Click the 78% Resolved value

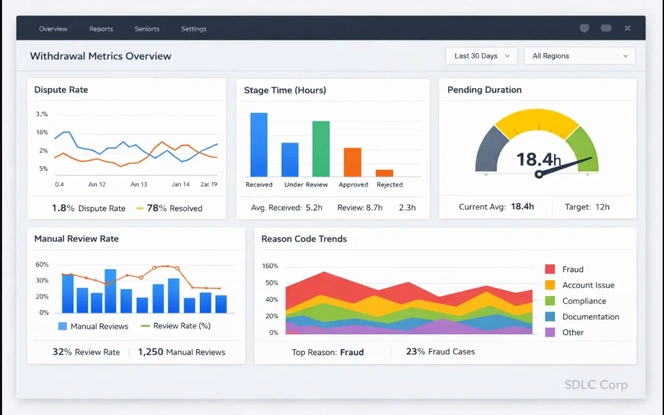pyautogui.click(x=174, y=208)
